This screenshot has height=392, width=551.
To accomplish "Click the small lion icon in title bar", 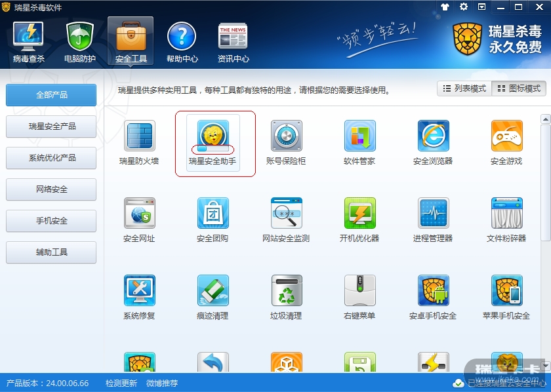I will (x=6, y=7).
